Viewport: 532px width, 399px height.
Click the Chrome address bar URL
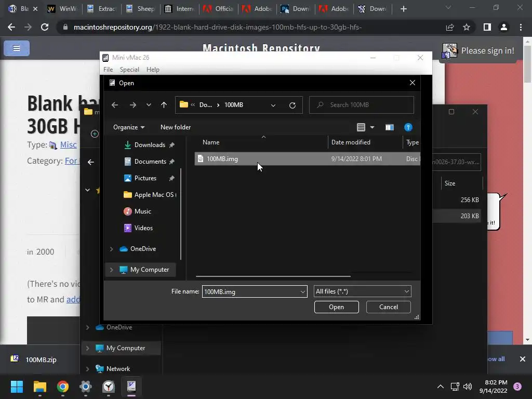217,27
